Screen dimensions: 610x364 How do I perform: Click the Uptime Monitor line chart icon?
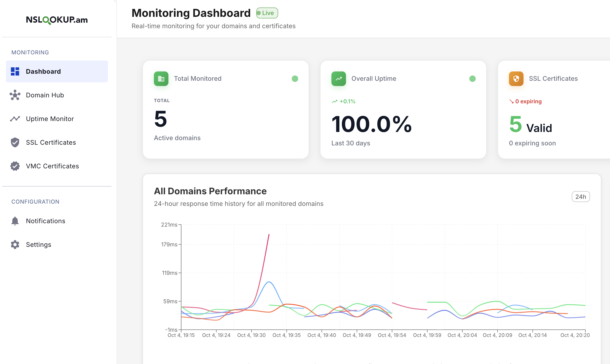pos(15,119)
